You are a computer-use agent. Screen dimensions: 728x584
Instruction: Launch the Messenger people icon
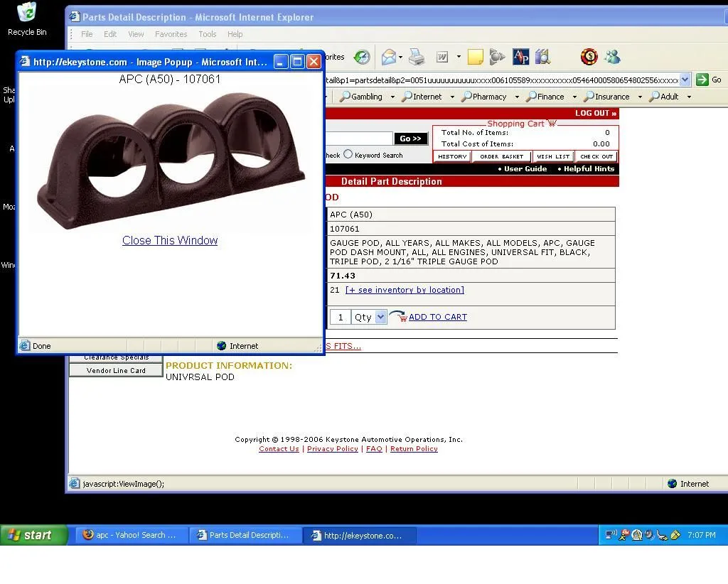tap(611, 57)
